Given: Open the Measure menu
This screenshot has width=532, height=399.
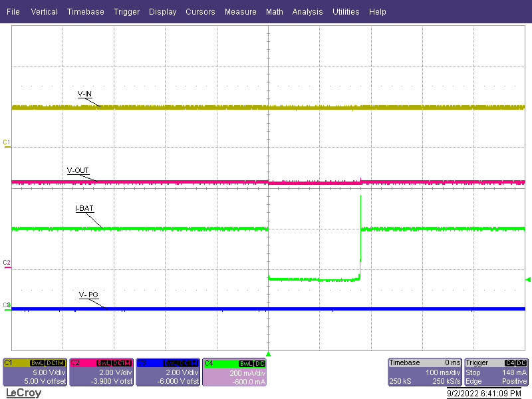Looking at the screenshot, I should click(241, 11).
